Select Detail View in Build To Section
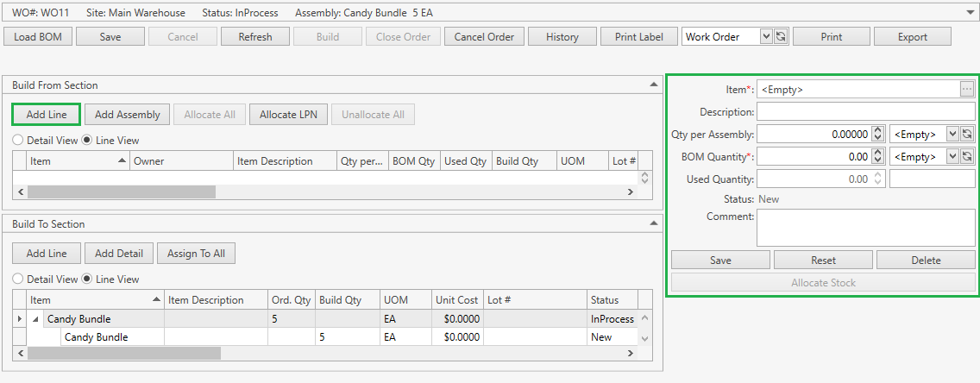This screenshot has height=383, width=980. [x=17, y=279]
